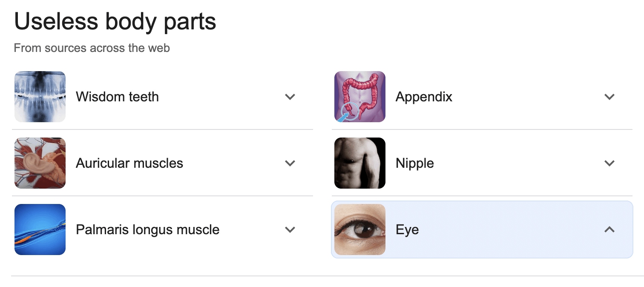Expand the Wisdom teeth chevron arrow
The width and height of the screenshot is (644, 287).
coord(290,97)
